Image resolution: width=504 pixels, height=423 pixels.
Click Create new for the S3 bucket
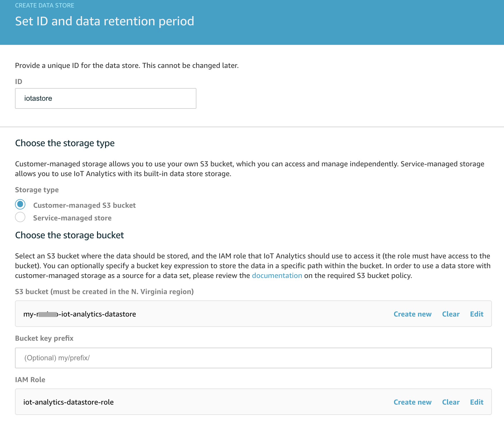[x=412, y=314]
